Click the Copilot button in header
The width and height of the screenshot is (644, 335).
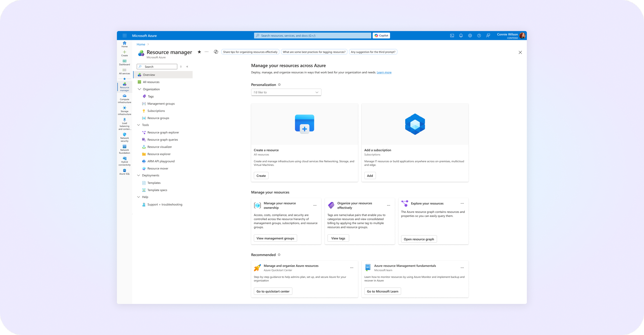[x=381, y=36]
